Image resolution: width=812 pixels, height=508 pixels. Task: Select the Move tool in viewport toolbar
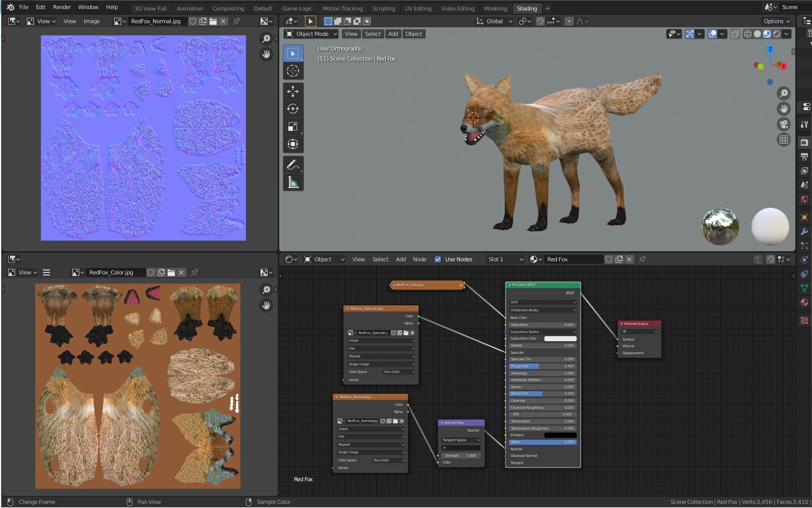click(x=293, y=91)
